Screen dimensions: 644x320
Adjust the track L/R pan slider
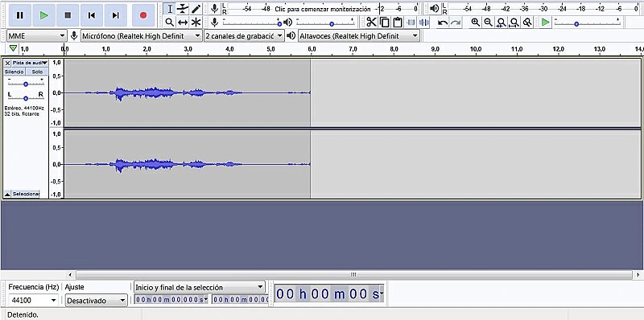(x=26, y=98)
